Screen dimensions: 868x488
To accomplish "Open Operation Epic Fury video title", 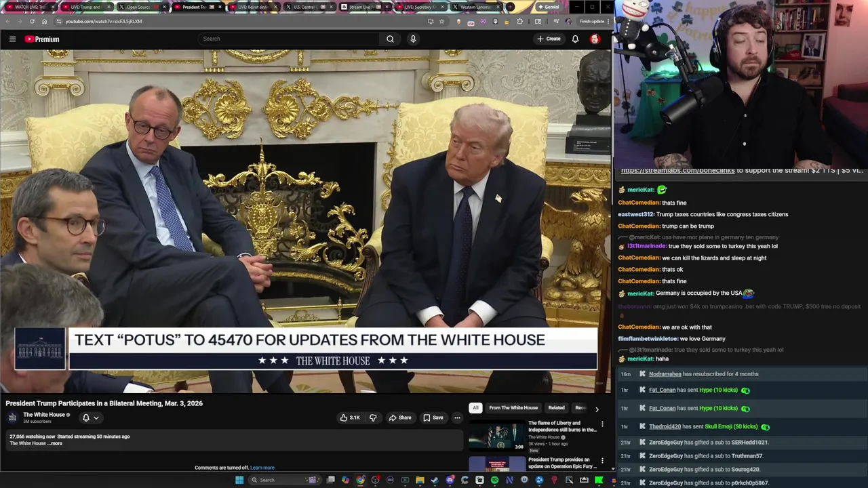I will click(x=563, y=463).
